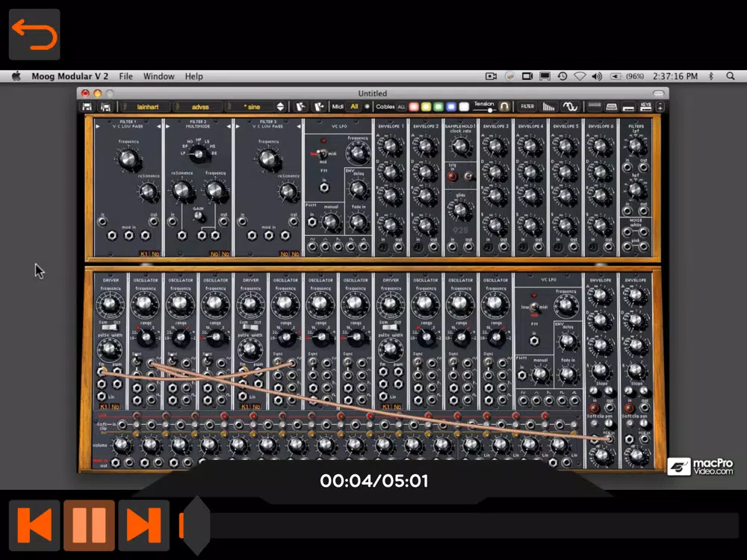Step presets with the up/down arrows
The image size is (747, 560).
pos(281,107)
